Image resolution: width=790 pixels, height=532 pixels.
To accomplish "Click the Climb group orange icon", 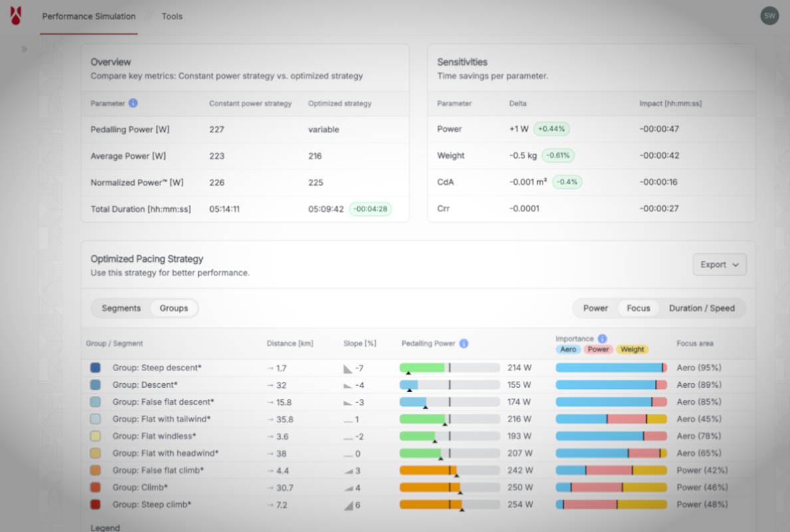I will (95, 487).
